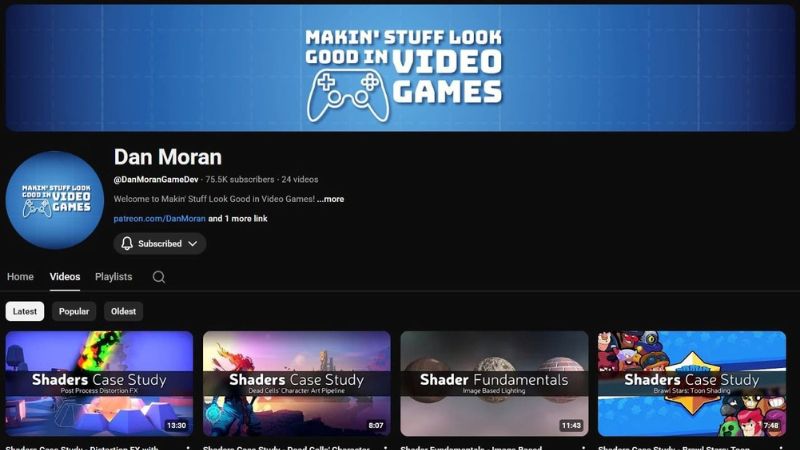Click the bell icon on the Subscribed button

click(x=127, y=243)
